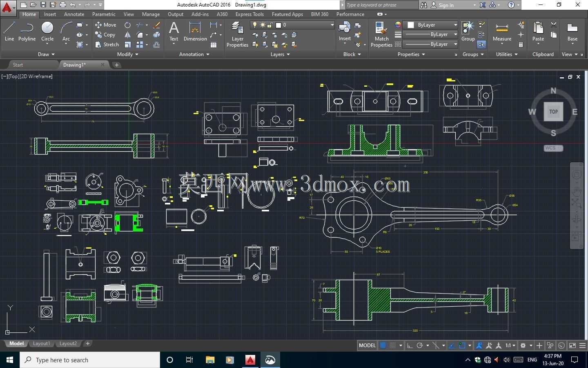Viewport: 588px width, 368px height.
Task: Click the Insert block button
Action: point(345,32)
